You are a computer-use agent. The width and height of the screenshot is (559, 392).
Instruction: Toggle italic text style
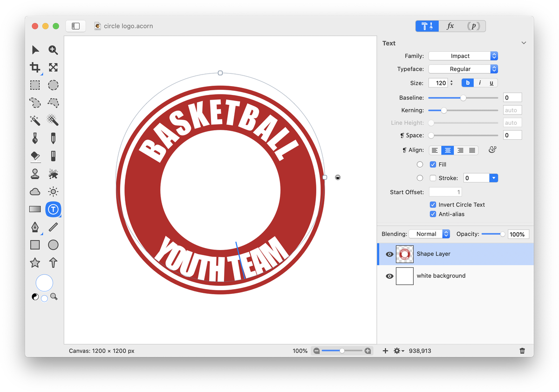[x=480, y=83]
